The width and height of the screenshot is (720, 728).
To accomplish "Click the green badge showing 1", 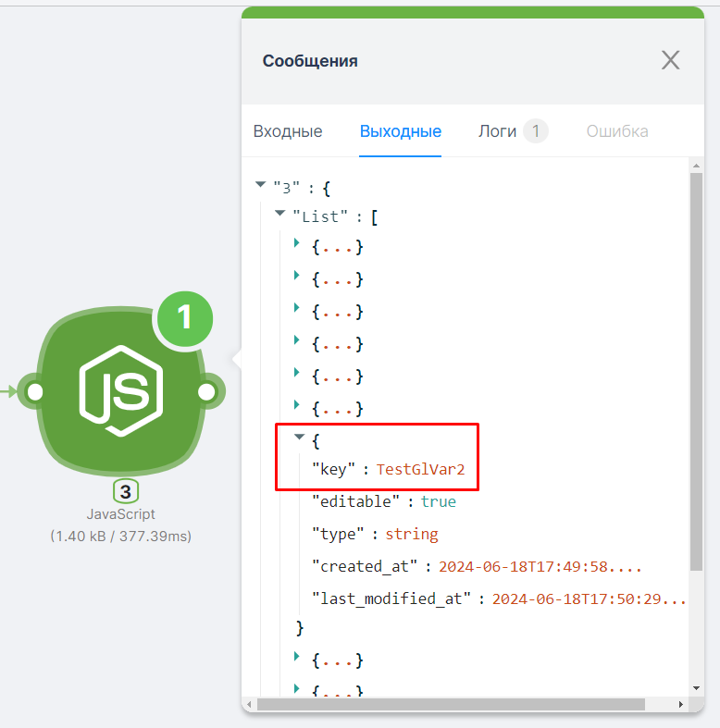I will [185, 318].
